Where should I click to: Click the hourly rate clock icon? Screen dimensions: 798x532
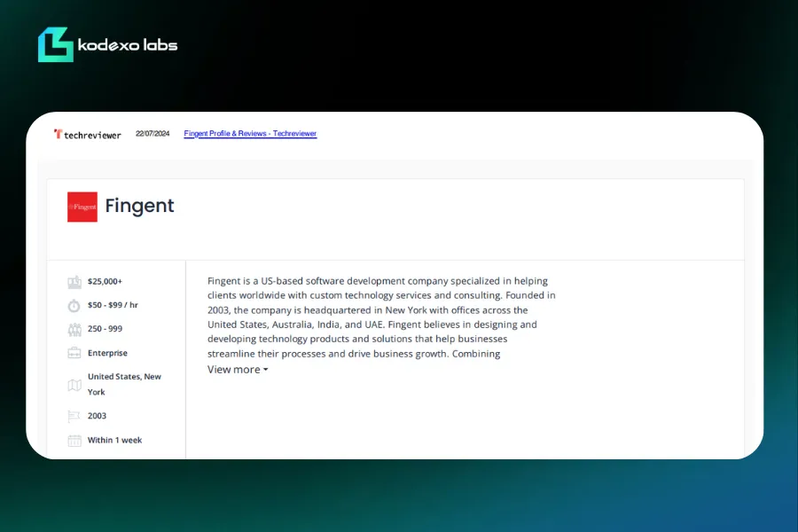74,305
